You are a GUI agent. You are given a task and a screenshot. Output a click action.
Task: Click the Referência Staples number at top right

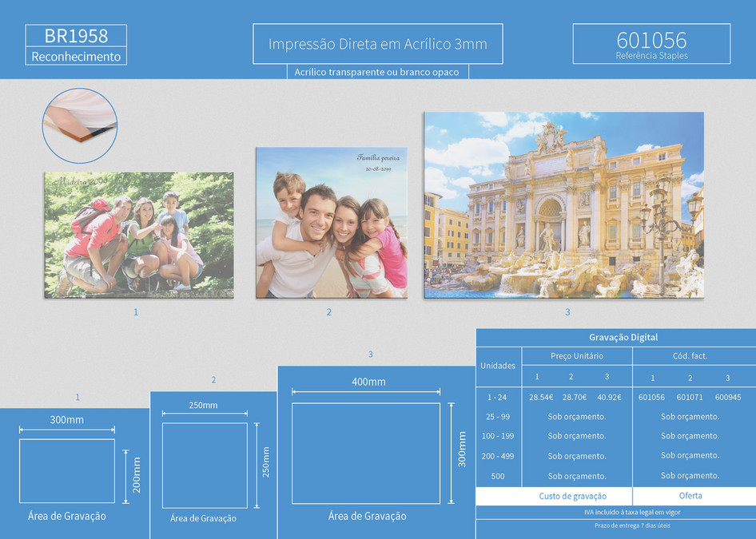pos(651,41)
